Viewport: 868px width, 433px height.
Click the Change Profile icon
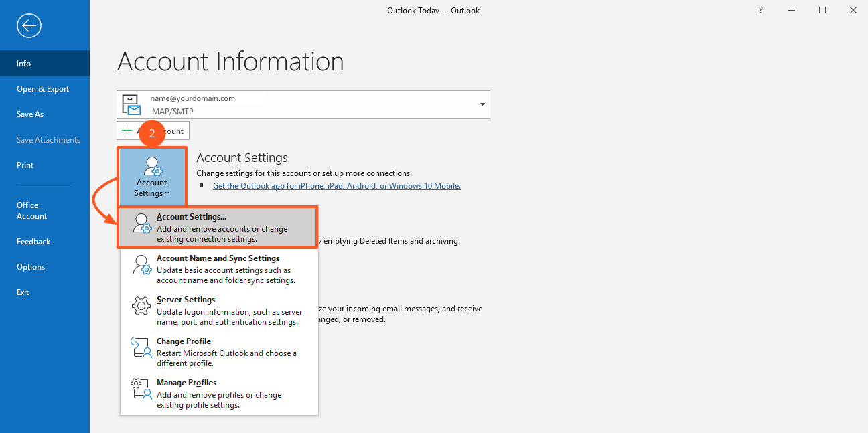tap(141, 349)
